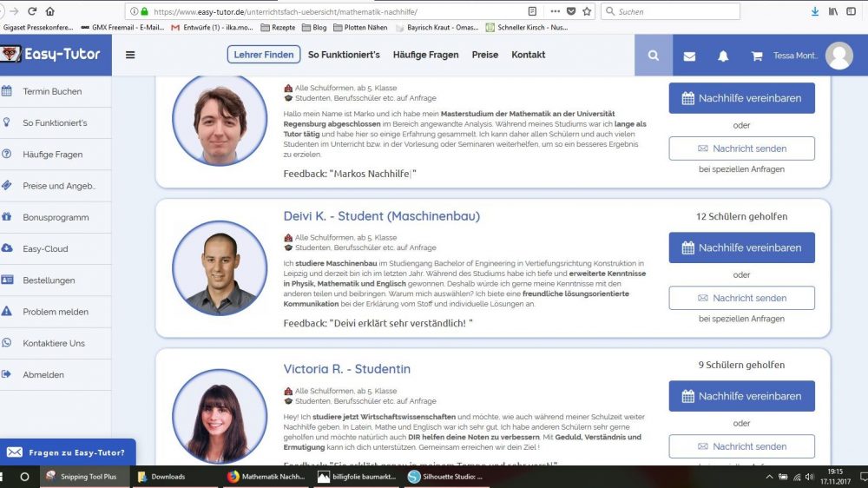The height and width of the screenshot is (488, 868).
Task: Open Deivi K. - Student (Maschinenbau) profile link
Action: (381, 216)
